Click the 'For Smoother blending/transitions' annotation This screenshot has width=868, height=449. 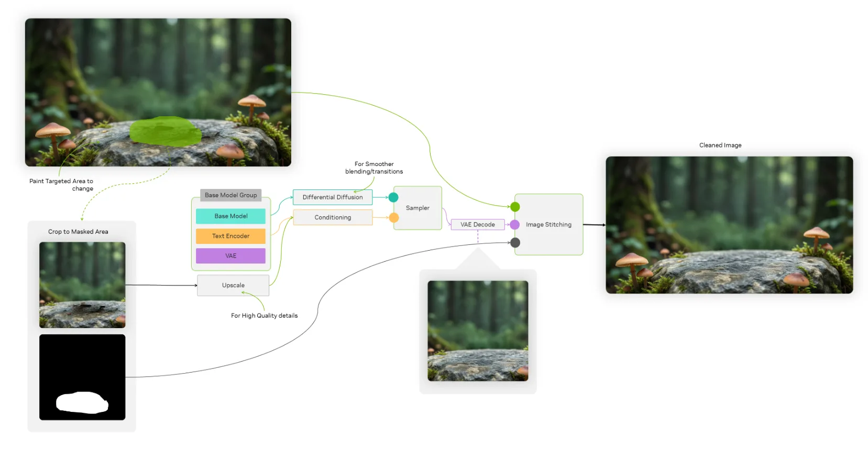(x=374, y=168)
